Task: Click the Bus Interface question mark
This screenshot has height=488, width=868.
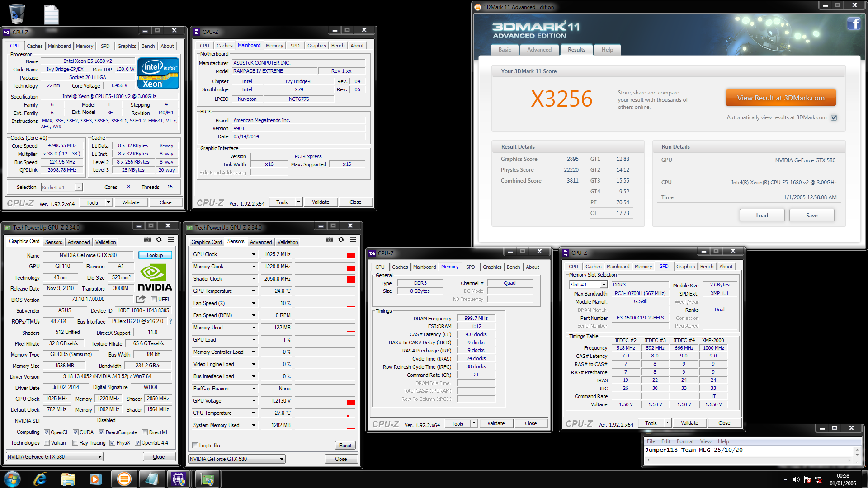Action: click(170, 321)
